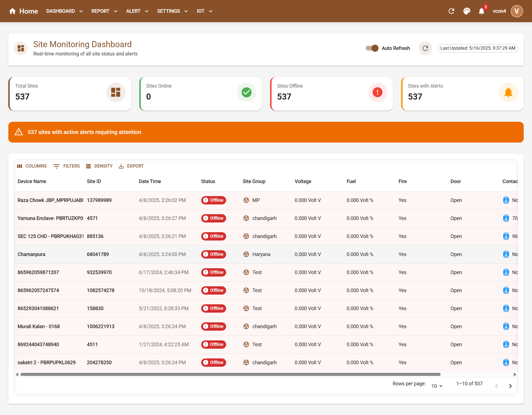The width and height of the screenshot is (532, 415).
Task: Click Offline status chip for Chamanpura
Action: (214, 254)
